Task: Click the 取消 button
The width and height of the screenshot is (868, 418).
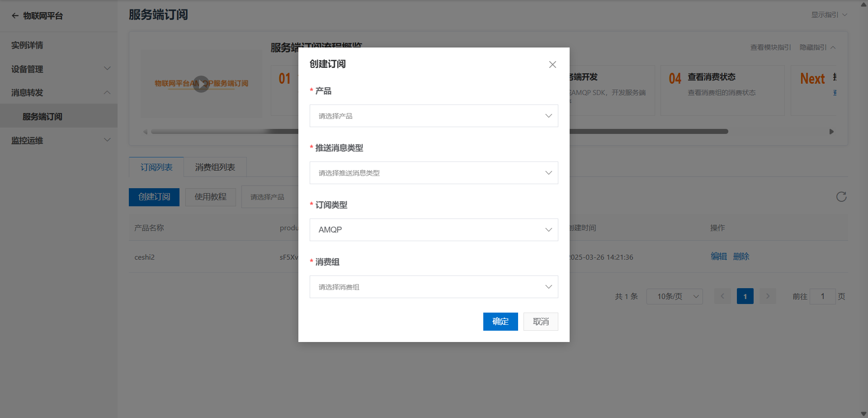Action: (541, 322)
